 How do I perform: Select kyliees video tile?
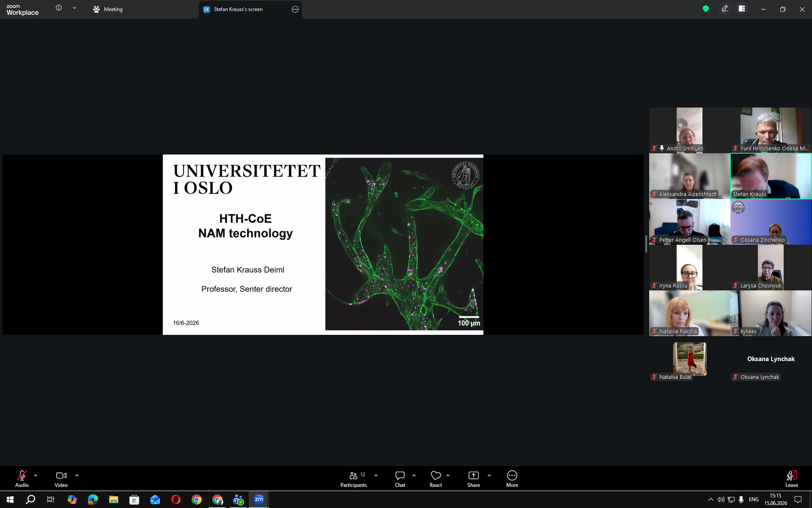click(x=771, y=313)
